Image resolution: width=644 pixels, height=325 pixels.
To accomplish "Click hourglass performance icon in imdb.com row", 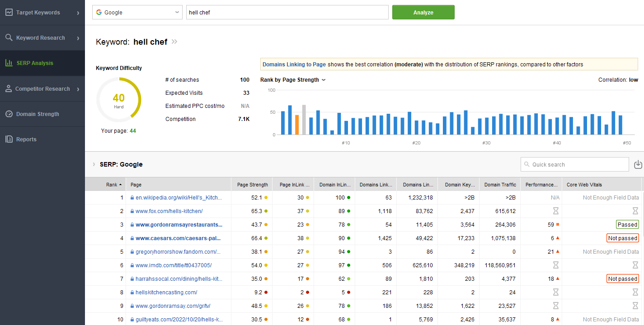I will [556, 265].
